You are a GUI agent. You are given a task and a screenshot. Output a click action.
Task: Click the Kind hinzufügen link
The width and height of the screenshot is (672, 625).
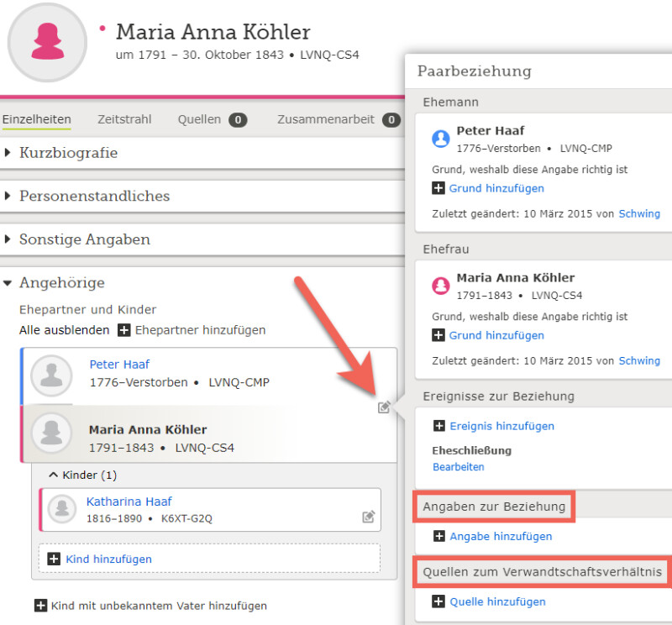tap(109, 559)
